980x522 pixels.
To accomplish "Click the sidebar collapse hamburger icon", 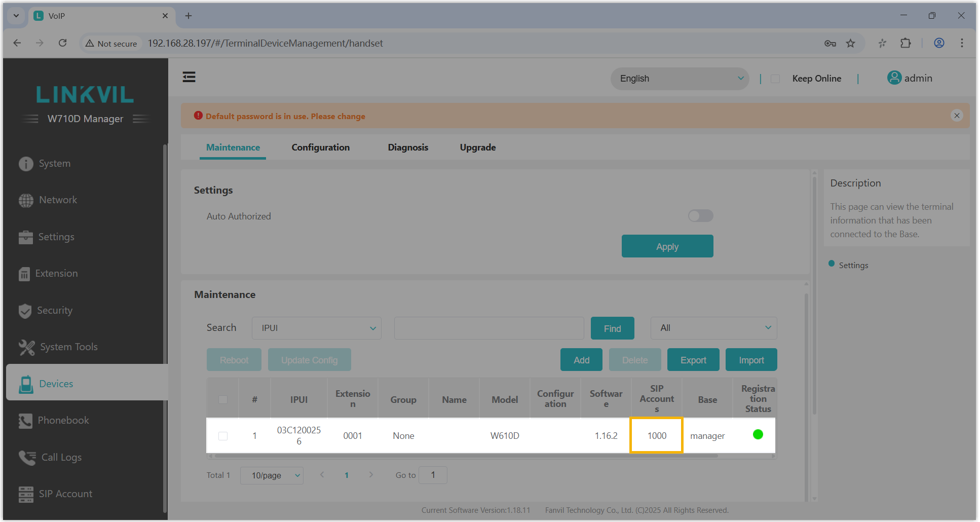I will (189, 77).
